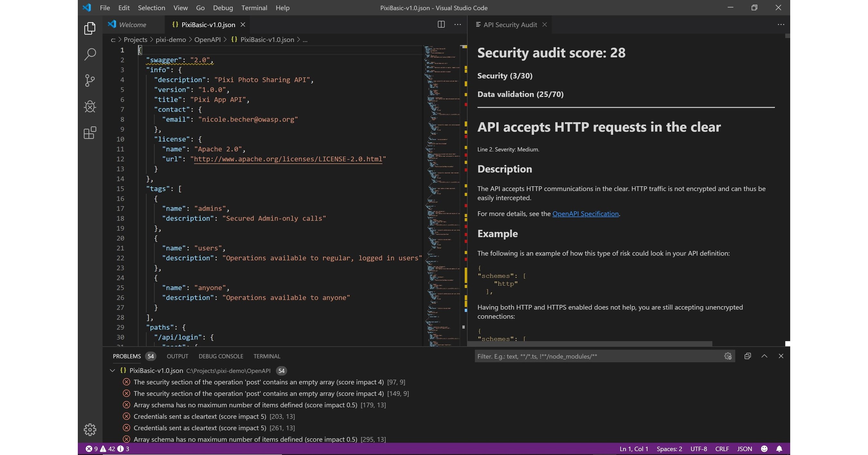Screen dimensions: 868x455
Task: Open notifications bell in status bar
Action: tap(779, 449)
